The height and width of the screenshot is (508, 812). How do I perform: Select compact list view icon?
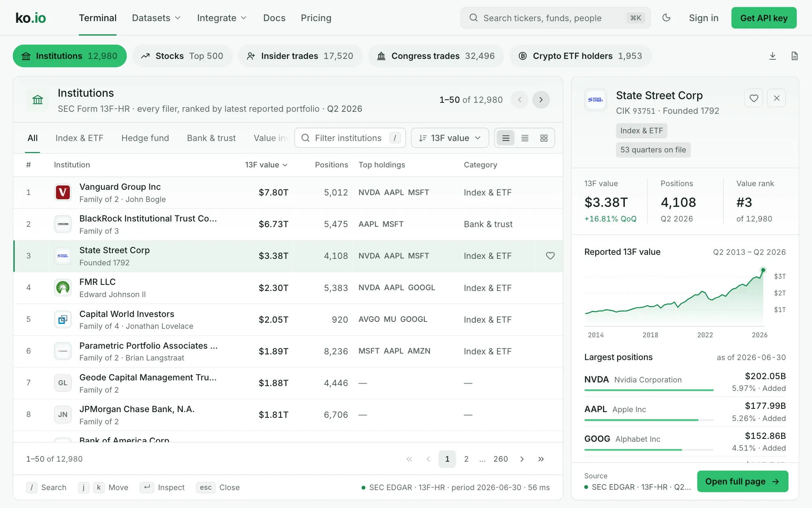(x=525, y=138)
